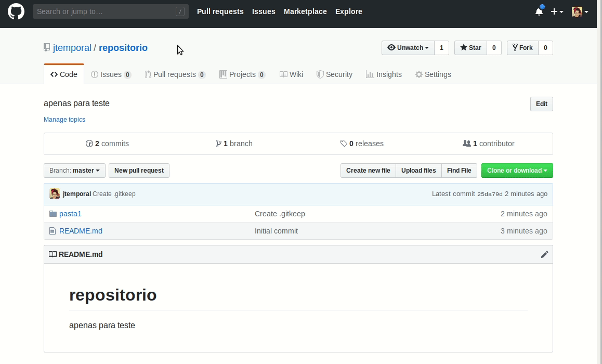Image resolution: width=602 pixels, height=364 pixels.
Task: Click the book icon in README.md header
Action: coord(53,255)
